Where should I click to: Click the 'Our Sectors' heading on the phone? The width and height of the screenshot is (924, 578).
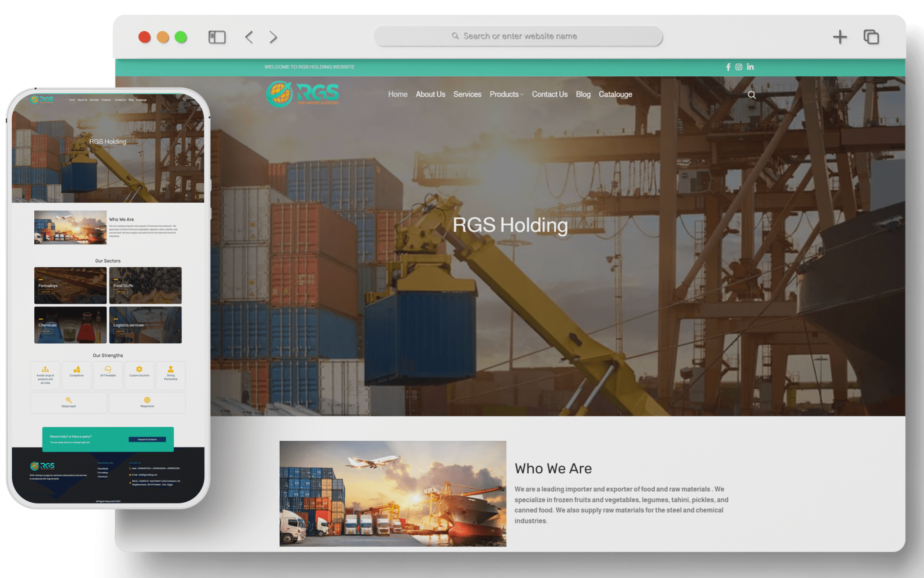(108, 261)
